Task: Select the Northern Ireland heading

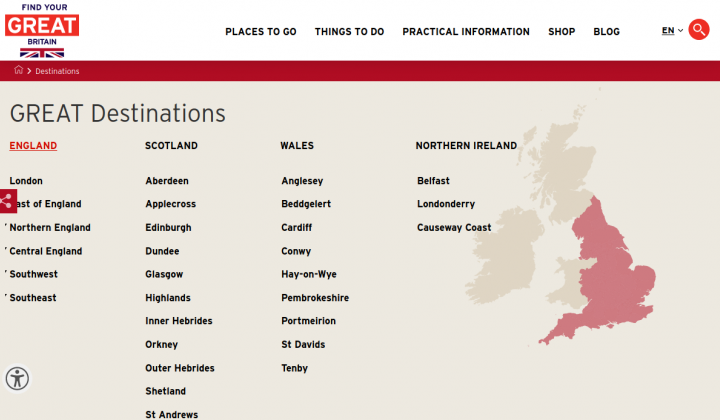Action: (x=466, y=146)
